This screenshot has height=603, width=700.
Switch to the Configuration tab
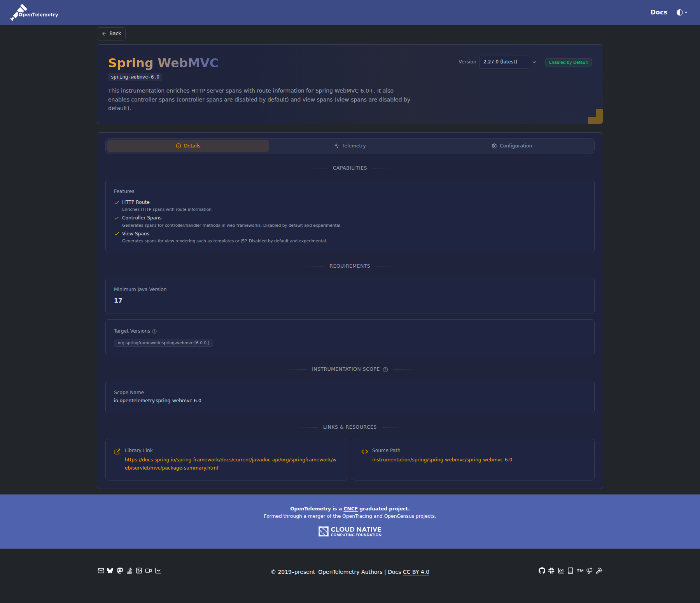click(x=512, y=146)
